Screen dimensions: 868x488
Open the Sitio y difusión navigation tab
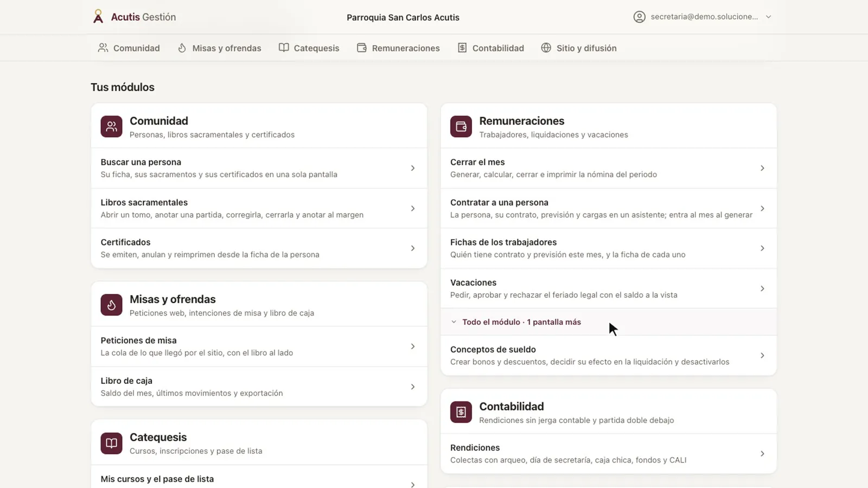point(578,48)
